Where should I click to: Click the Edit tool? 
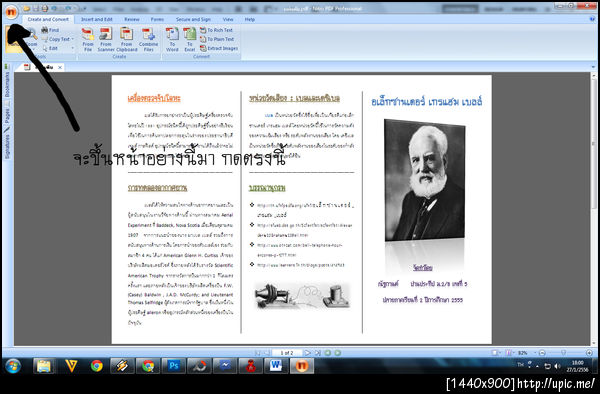(x=50, y=48)
